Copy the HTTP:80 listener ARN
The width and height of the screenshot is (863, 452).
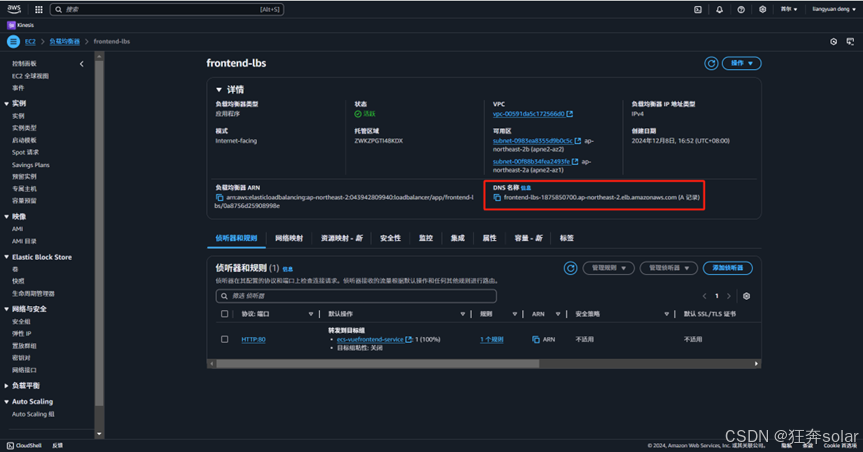point(536,340)
